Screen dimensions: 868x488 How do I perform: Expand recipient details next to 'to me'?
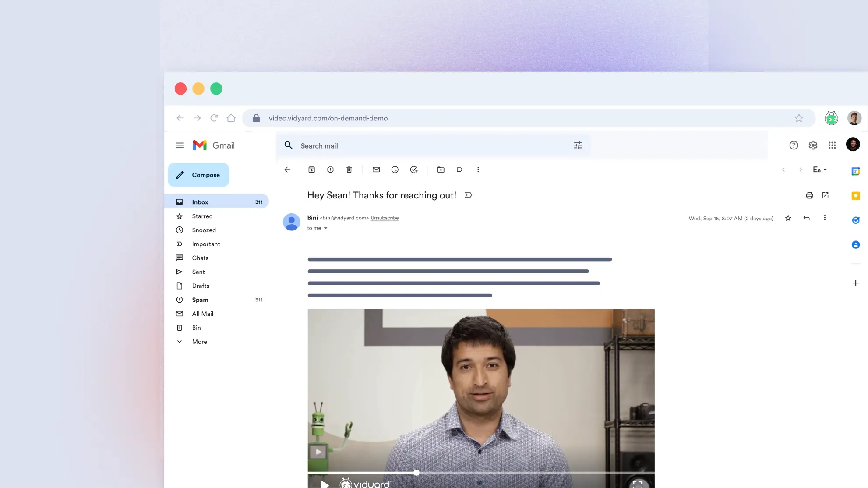(325, 228)
